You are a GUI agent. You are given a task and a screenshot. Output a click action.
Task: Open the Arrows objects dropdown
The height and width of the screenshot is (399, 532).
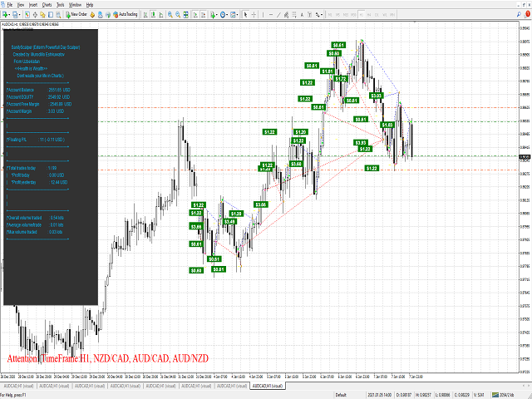[x=319, y=15]
